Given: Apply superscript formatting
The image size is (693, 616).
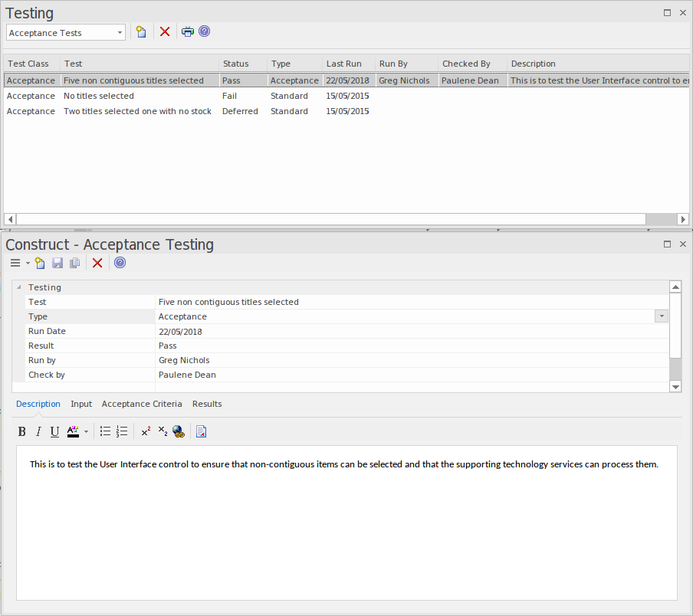Looking at the screenshot, I should tap(145, 431).
